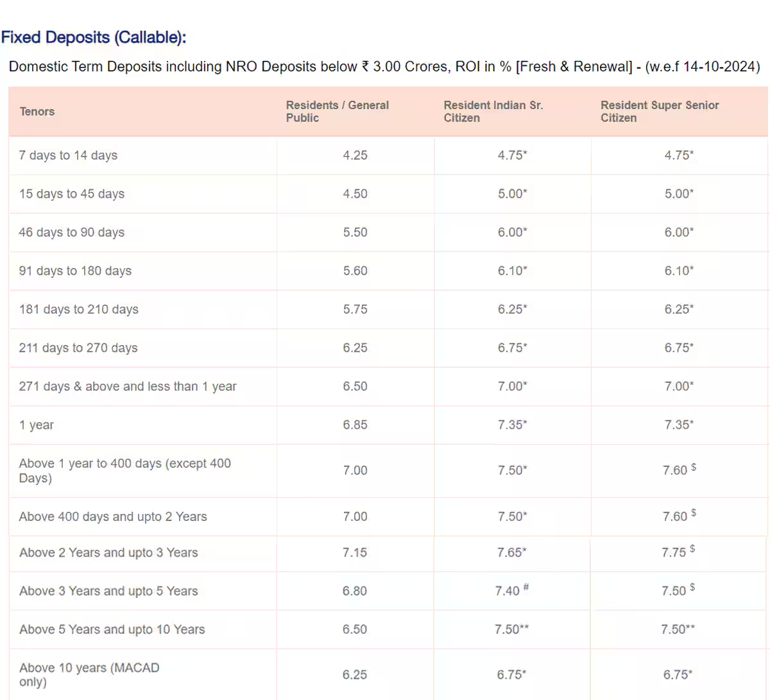Select the '181 days to 210 days' tenor
770x700 pixels.
click(79, 309)
